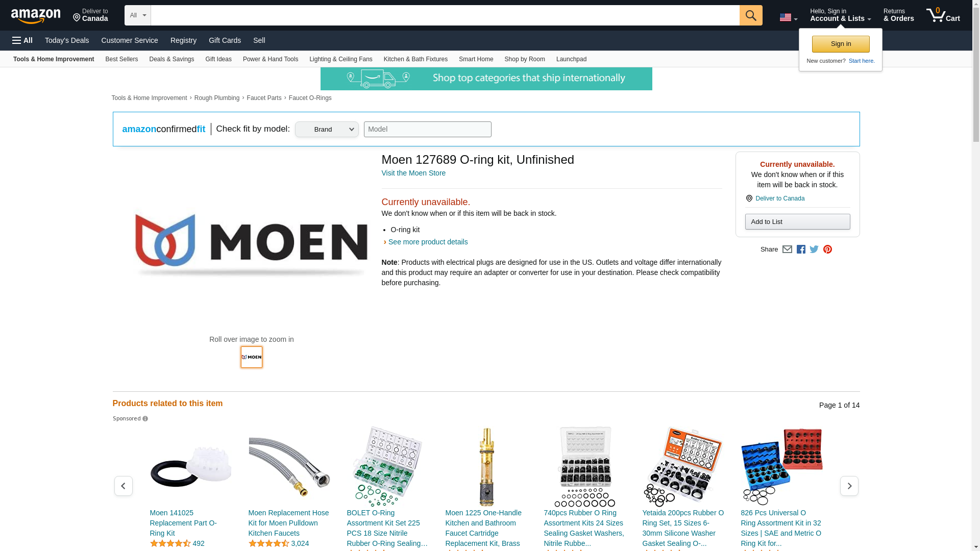This screenshot has height=551, width=980.
Task: Share the product via email icon
Action: (787, 249)
